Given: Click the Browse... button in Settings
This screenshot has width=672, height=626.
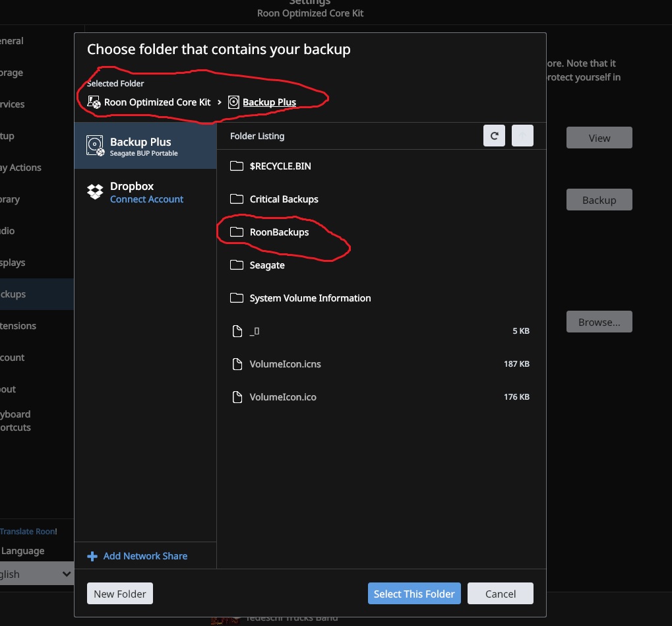Looking at the screenshot, I should point(599,322).
